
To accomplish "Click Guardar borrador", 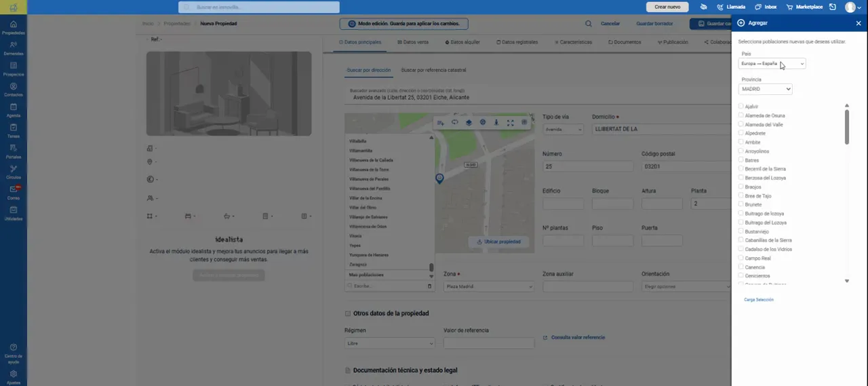I will [654, 24].
